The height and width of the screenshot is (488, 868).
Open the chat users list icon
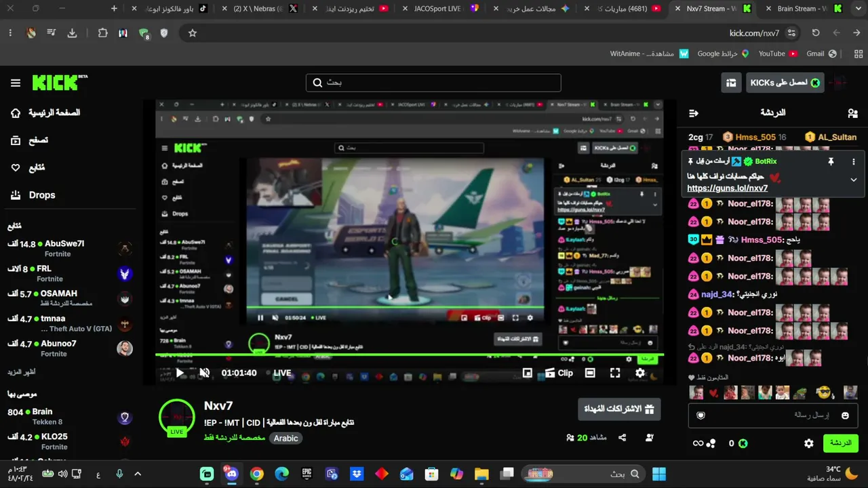point(852,113)
